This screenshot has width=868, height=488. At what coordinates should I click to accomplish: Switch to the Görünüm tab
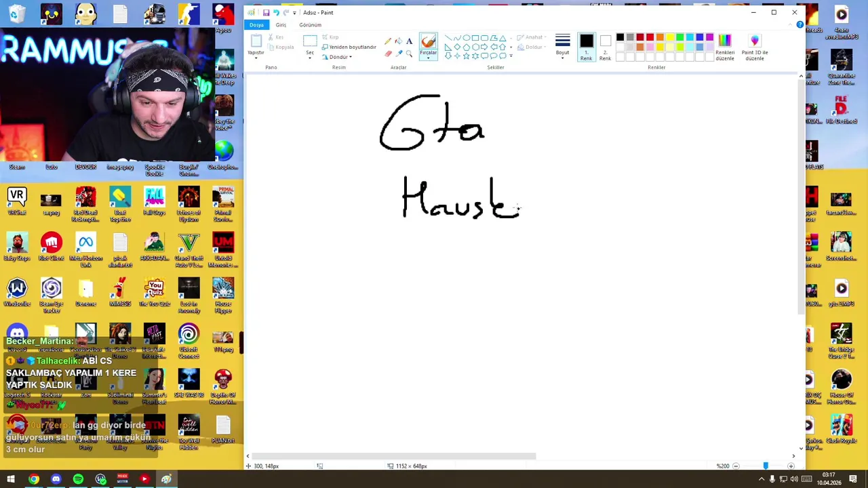311,24
